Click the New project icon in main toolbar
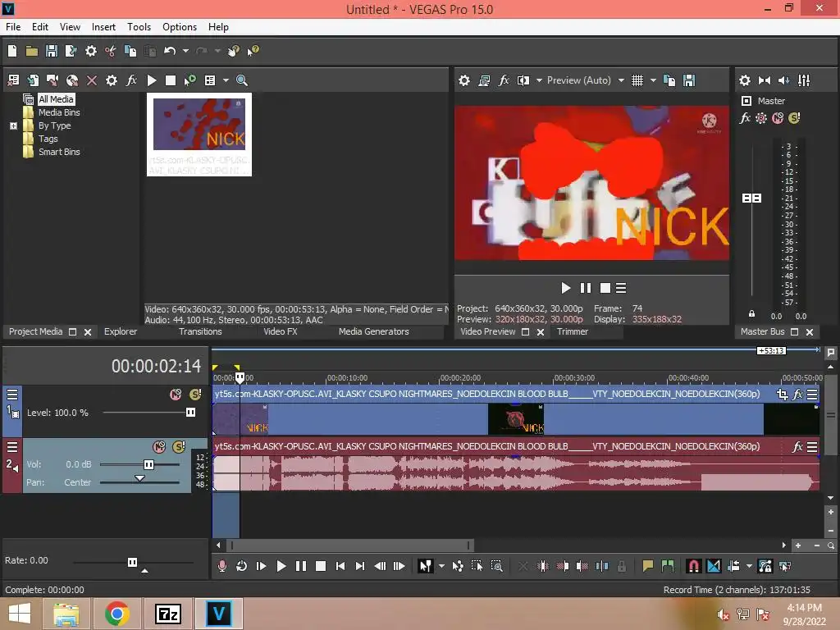Image resolution: width=840 pixels, height=630 pixels. (12, 51)
